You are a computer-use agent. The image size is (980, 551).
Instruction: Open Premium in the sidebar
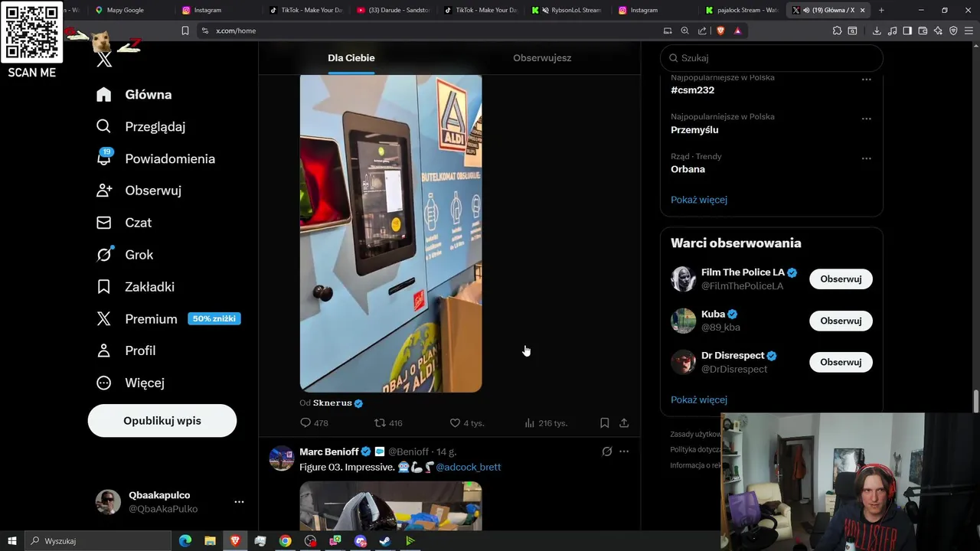click(x=168, y=319)
